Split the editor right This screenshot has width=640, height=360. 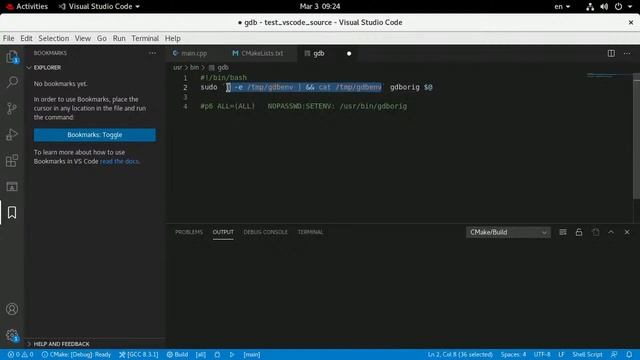coord(611,53)
